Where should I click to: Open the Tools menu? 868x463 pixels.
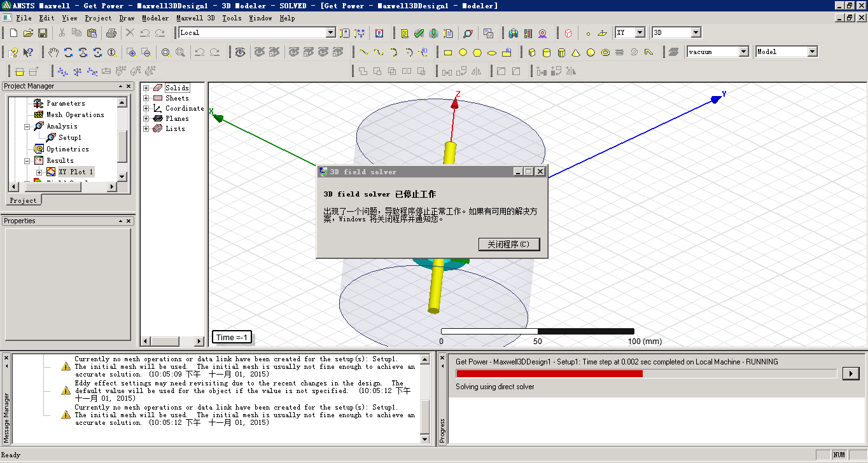pos(232,18)
